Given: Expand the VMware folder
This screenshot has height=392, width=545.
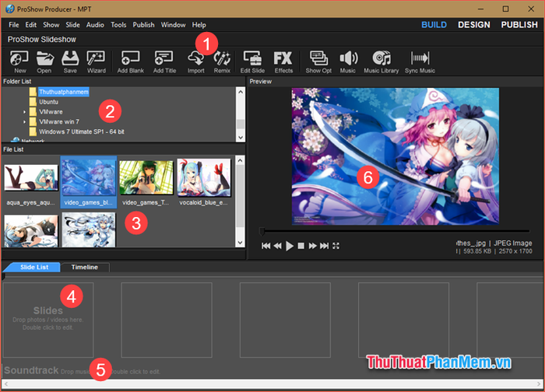Looking at the screenshot, I should [x=24, y=112].
